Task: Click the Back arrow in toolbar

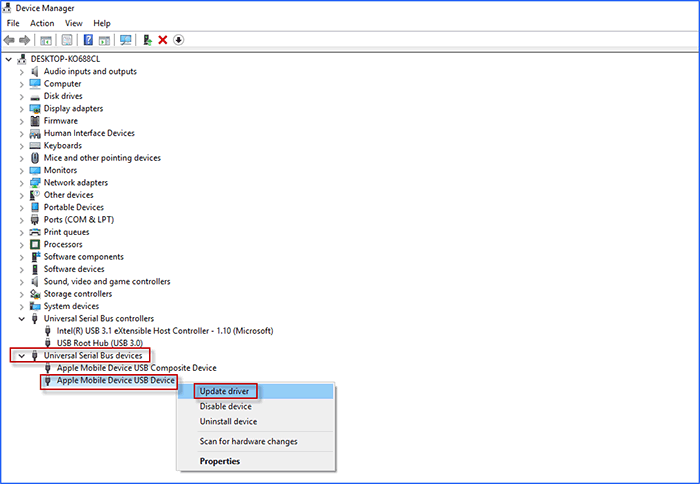Action: coord(9,40)
